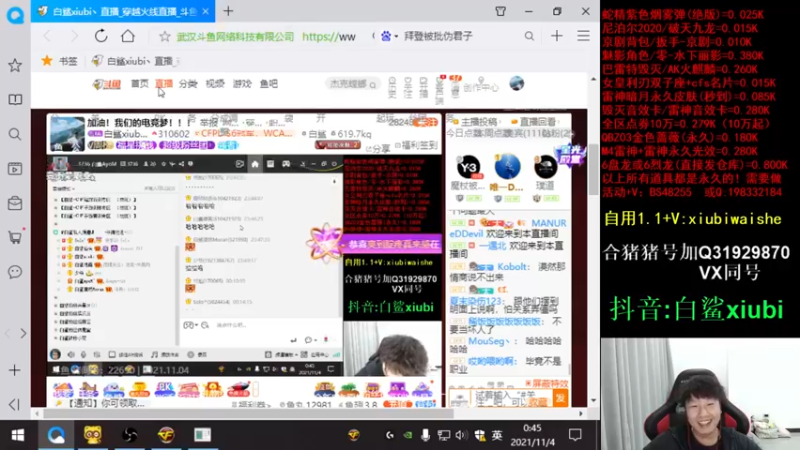The height and width of the screenshot is (450, 800).
Task: Click the taskbar microphone icon
Action: point(425,435)
